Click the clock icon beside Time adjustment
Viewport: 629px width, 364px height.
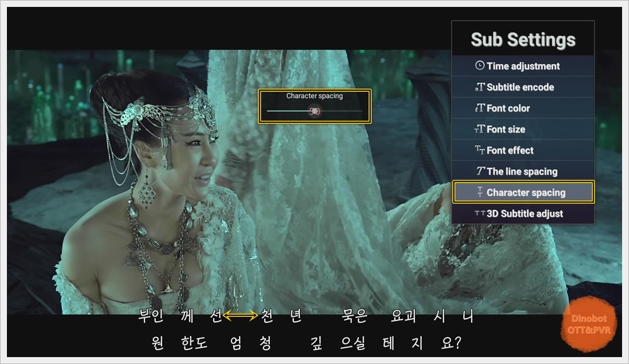pos(480,65)
